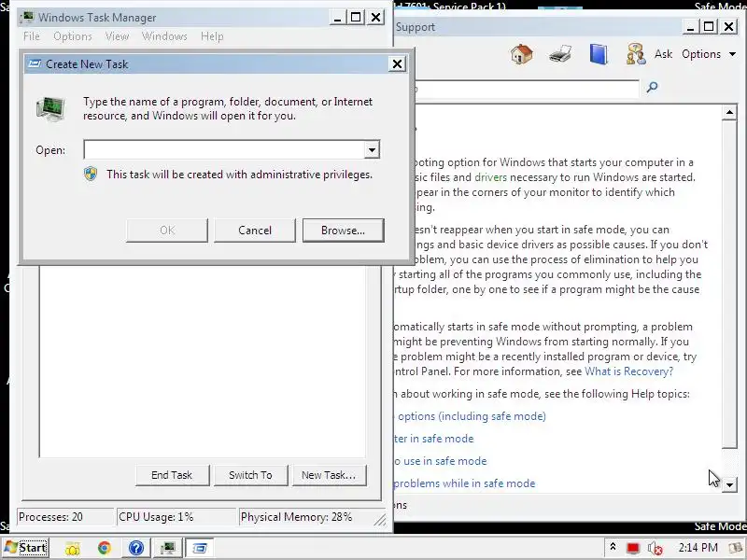This screenshot has width=747, height=560.
Task: Open the 'o use in safe mode' link
Action: click(440, 461)
